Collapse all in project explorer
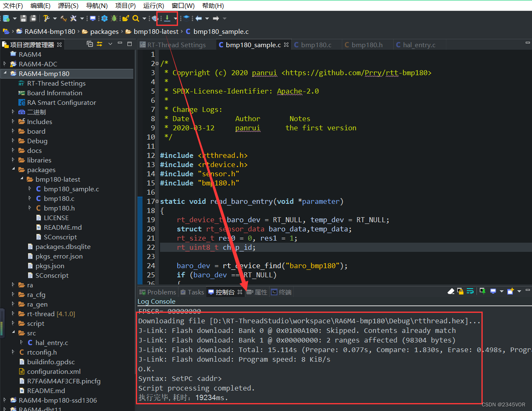The width and height of the screenshot is (532, 411). (90, 44)
